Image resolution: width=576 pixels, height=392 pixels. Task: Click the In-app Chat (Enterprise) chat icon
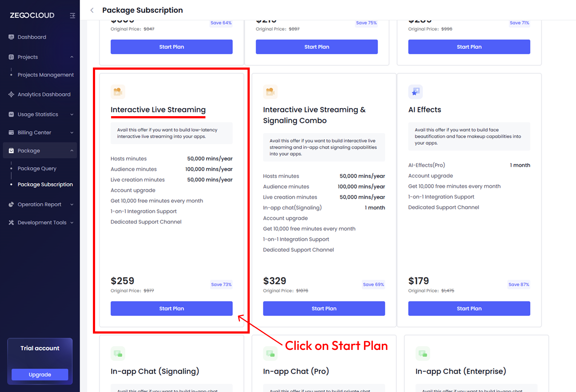[422, 353]
